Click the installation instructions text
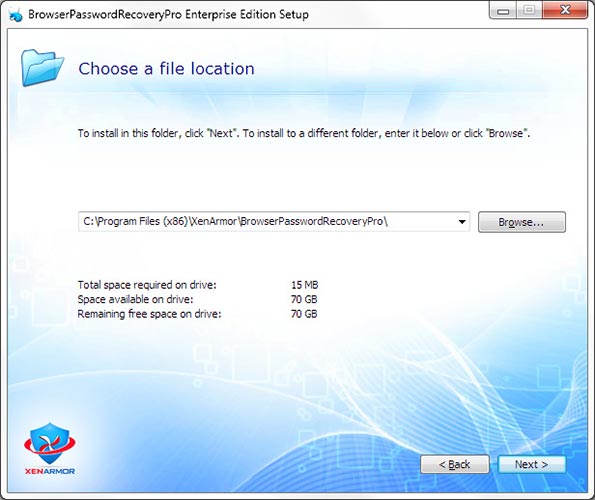The image size is (595, 500). 304,133
